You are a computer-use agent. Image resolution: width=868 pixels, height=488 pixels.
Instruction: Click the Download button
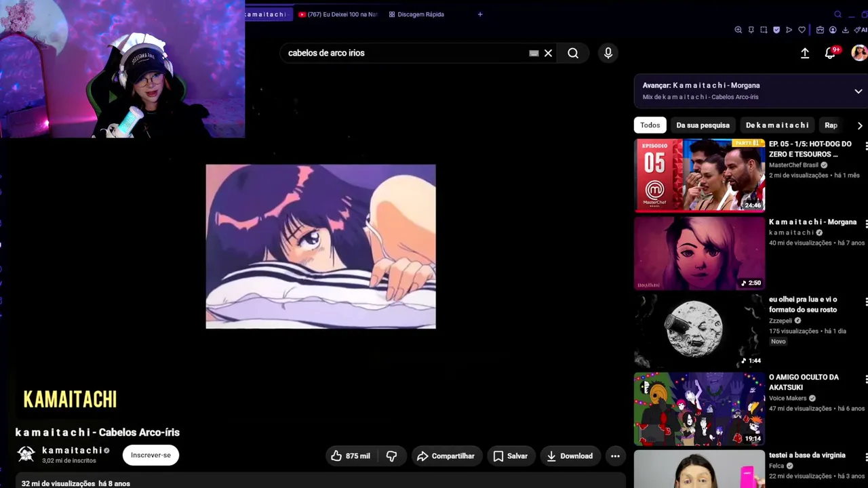[x=570, y=456]
